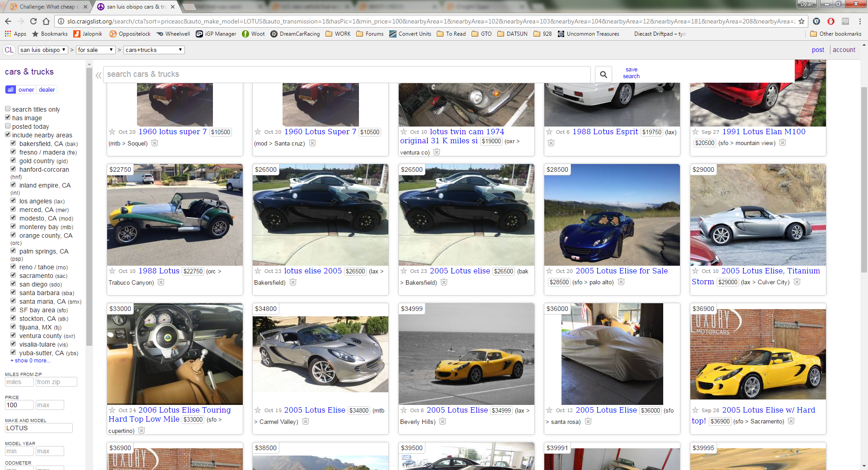Hide the 2005 Lotus Elise Carmel Valley listing
This screenshot has height=470, width=868.
pyautogui.click(x=306, y=422)
